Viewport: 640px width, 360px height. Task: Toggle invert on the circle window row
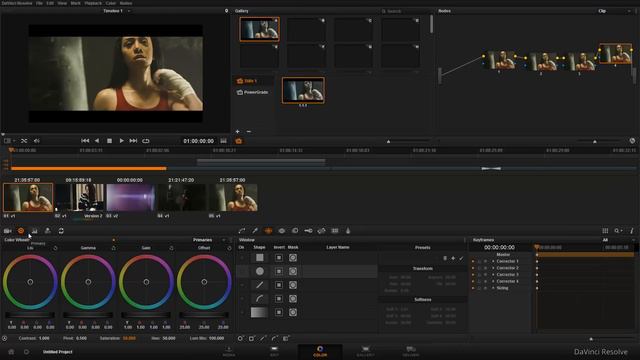point(279,271)
